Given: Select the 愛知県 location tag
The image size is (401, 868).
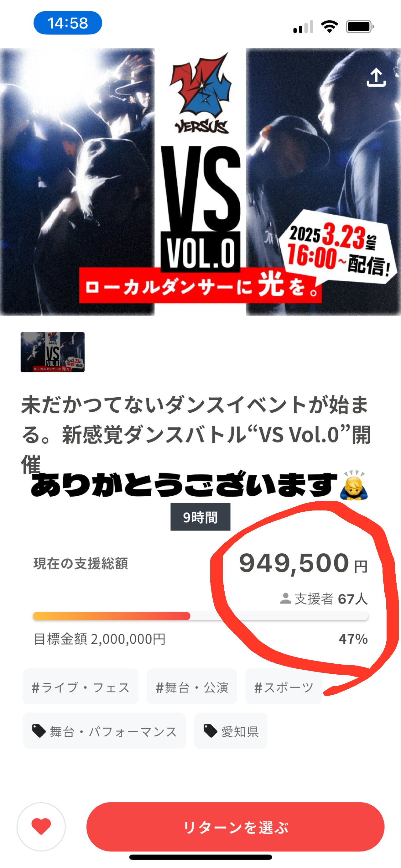Looking at the screenshot, I should tap(231, 731).
